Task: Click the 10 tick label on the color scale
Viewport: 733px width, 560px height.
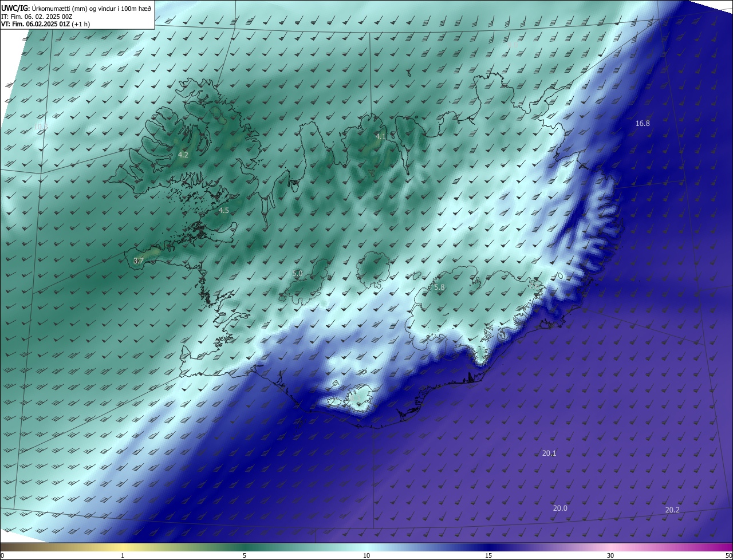Action: 366,555
